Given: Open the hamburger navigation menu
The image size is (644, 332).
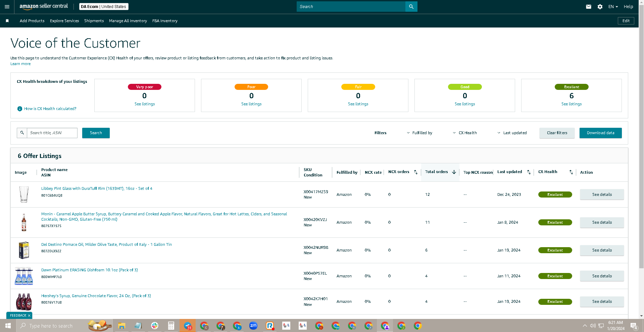Looking at the screenshot, I should coord(7,7).
